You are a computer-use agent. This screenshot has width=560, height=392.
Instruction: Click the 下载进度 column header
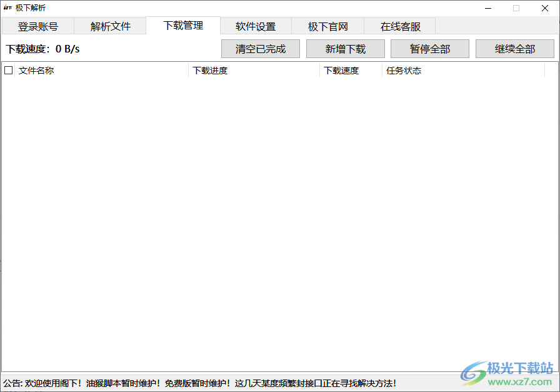pyautogui.click(x=254, y=71)
